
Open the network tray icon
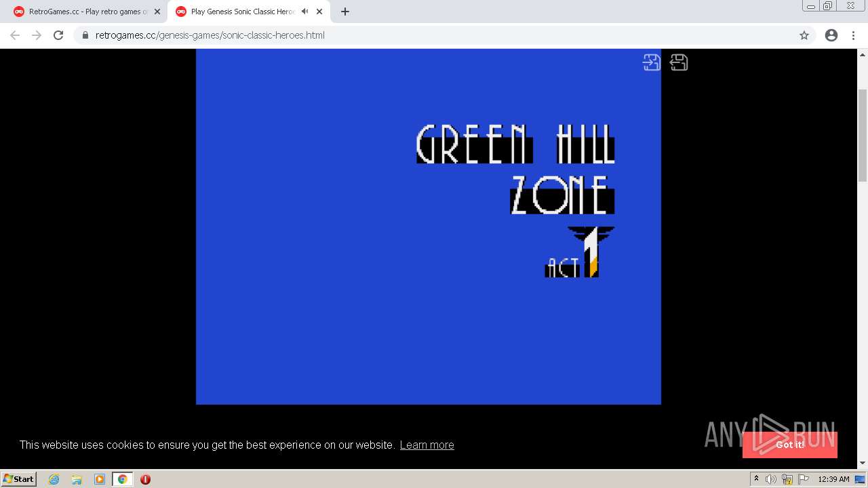[x=787, y=479]
